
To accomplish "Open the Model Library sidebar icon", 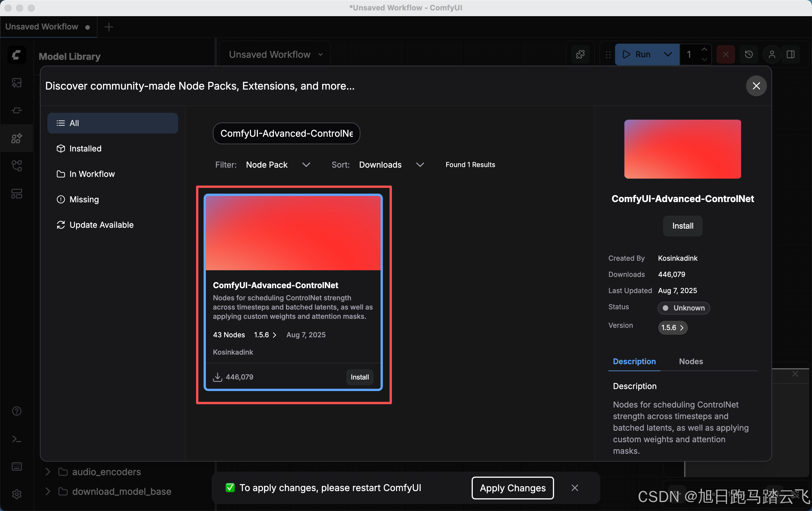I will [16, 138].
